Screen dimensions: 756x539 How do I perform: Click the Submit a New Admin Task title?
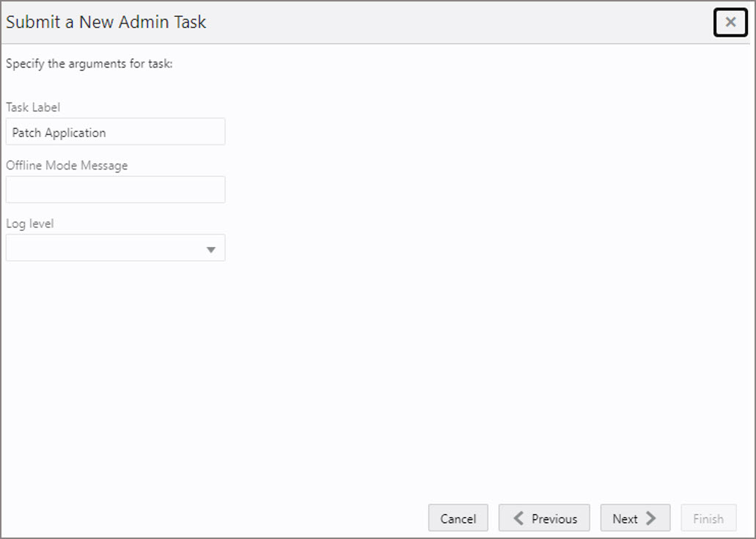point(106,22)
